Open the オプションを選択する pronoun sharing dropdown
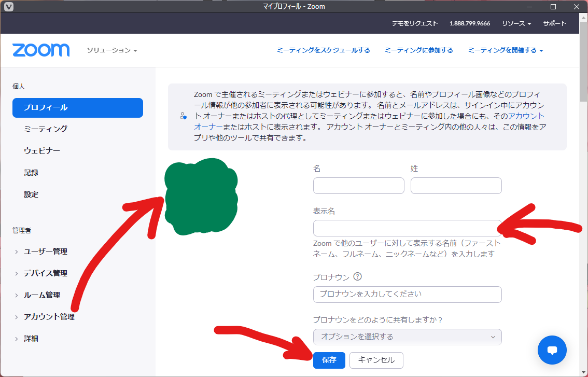This screenshot has width=588, height=377. (407, 337)
